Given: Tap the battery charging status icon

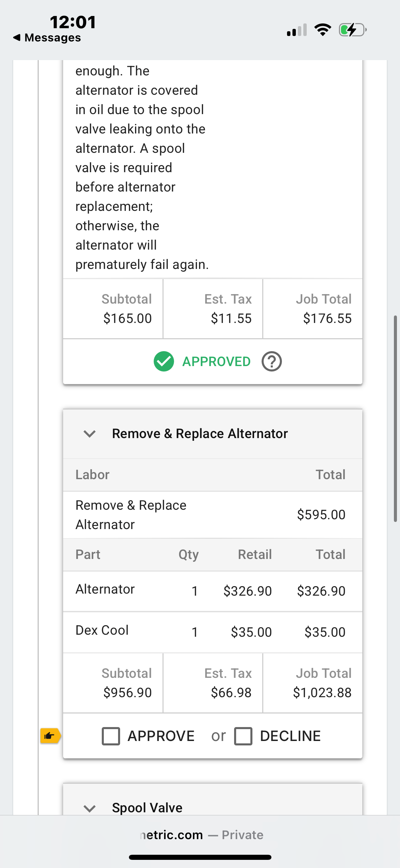Looking at the screenshot, I should pyautogui.click(x=353, y=30).
